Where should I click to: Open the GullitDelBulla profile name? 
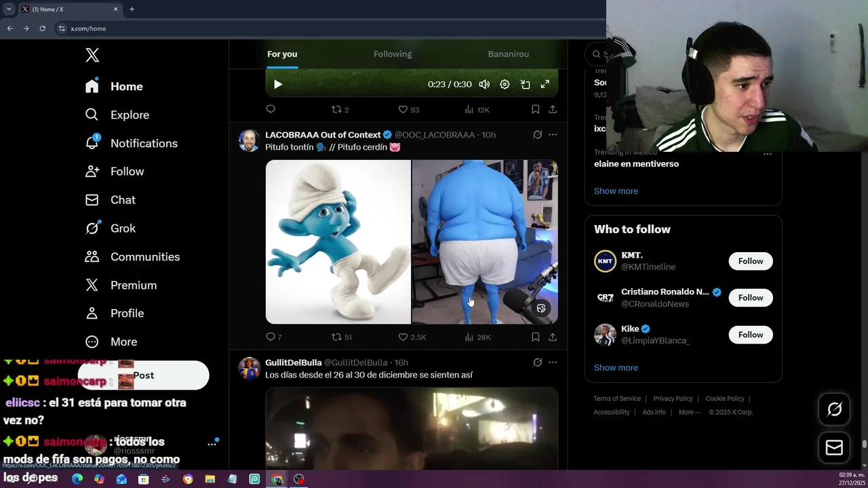293,363
